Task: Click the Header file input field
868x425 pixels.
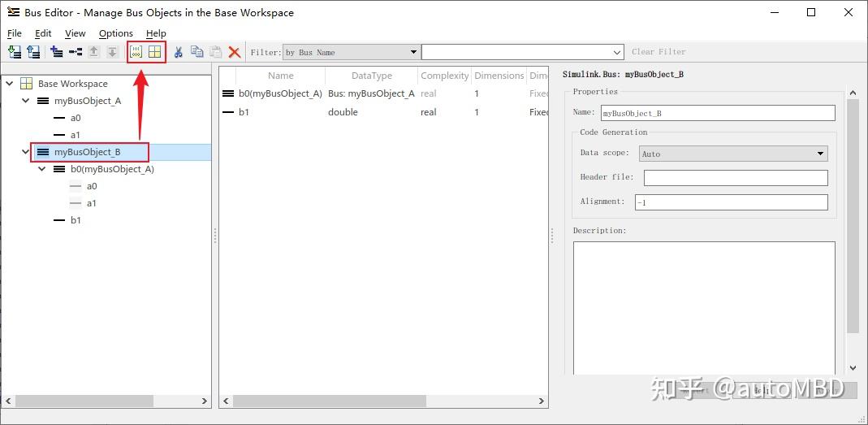Action: tap(735, 178)
